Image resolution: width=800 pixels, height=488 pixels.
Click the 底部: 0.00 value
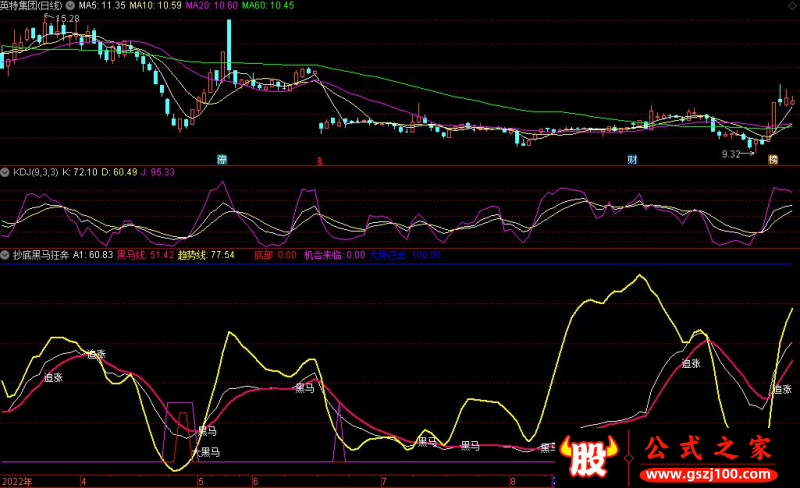(x=275, y=255)
